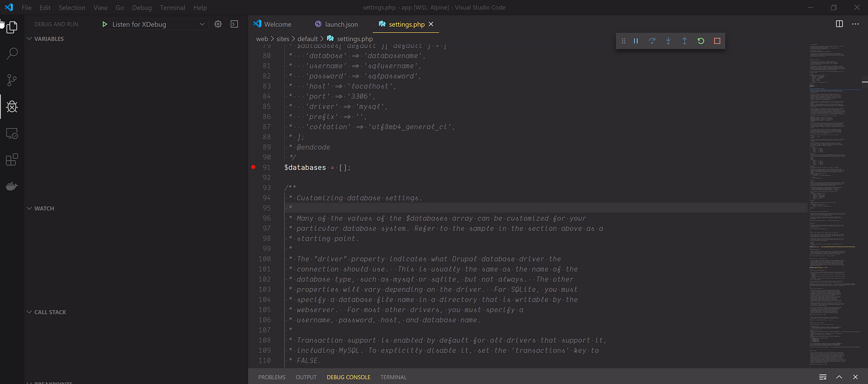This screenshot has width=868, height=384.
Task: Open the Explorer view in the activity bar
Action: (x=12, y=27)
